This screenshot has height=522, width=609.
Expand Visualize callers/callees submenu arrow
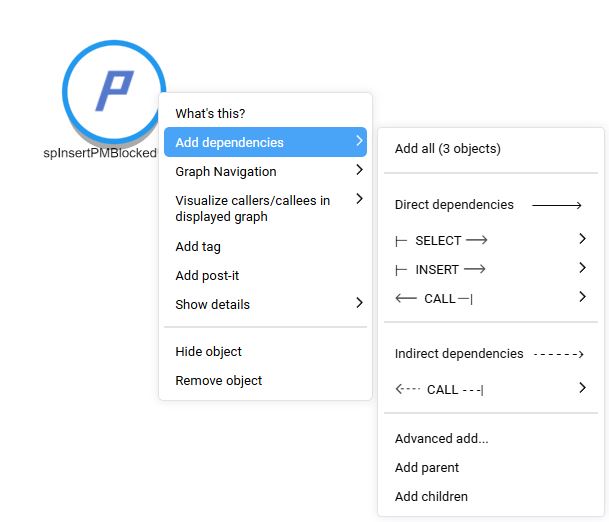(358, 200)
